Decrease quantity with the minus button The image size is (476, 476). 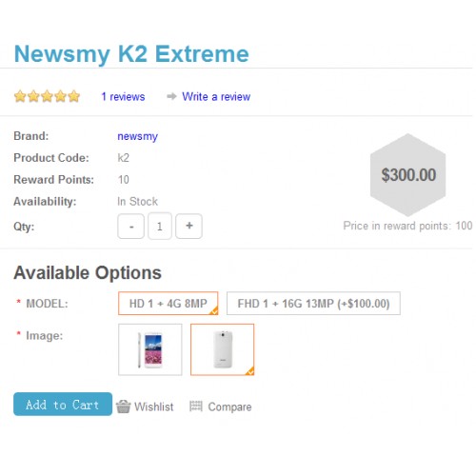131,227
